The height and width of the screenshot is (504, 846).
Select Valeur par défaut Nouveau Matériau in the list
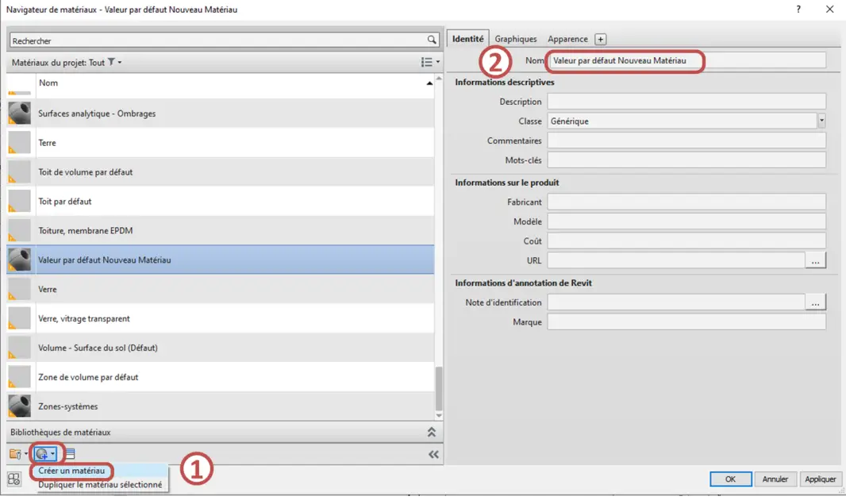[x=220, y=260]
